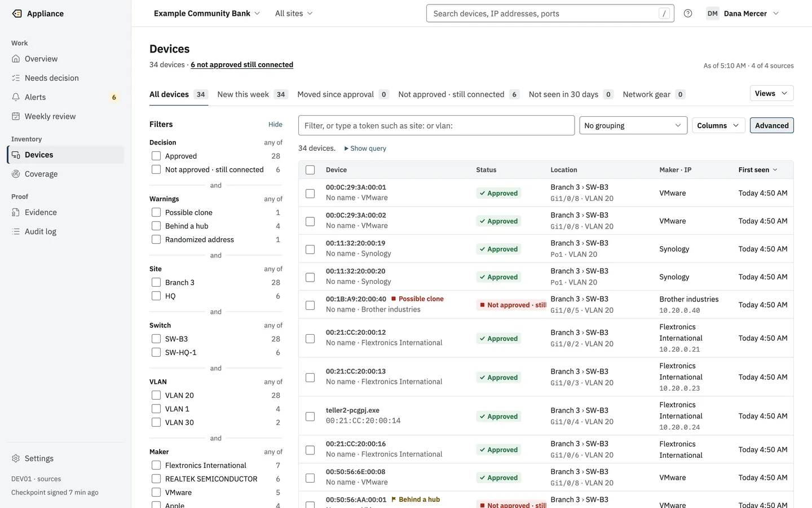The image size is (812, 508).
Task: Click the Devices icon in sidebar
Action: click(x=16, y=155)
